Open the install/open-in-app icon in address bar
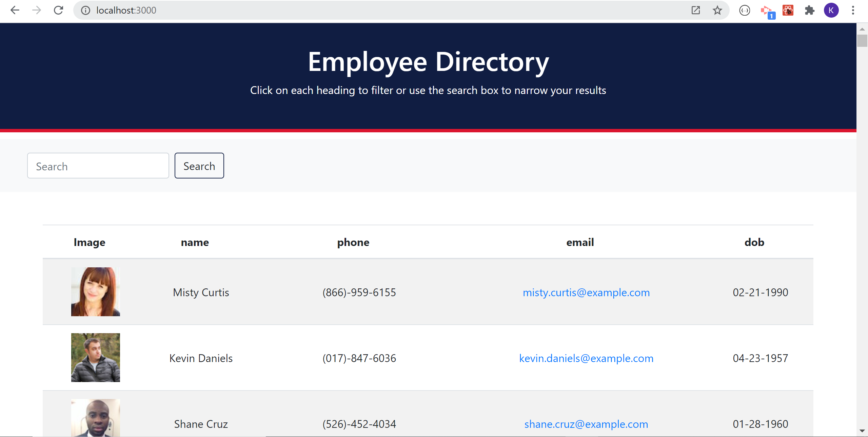 [x=695, y=10]
